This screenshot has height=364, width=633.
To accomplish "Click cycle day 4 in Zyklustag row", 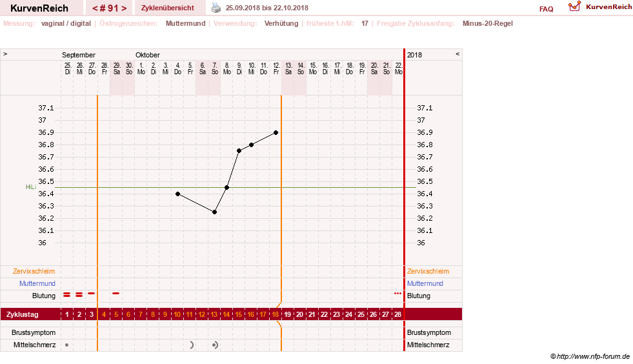I will tap(104, 314).
